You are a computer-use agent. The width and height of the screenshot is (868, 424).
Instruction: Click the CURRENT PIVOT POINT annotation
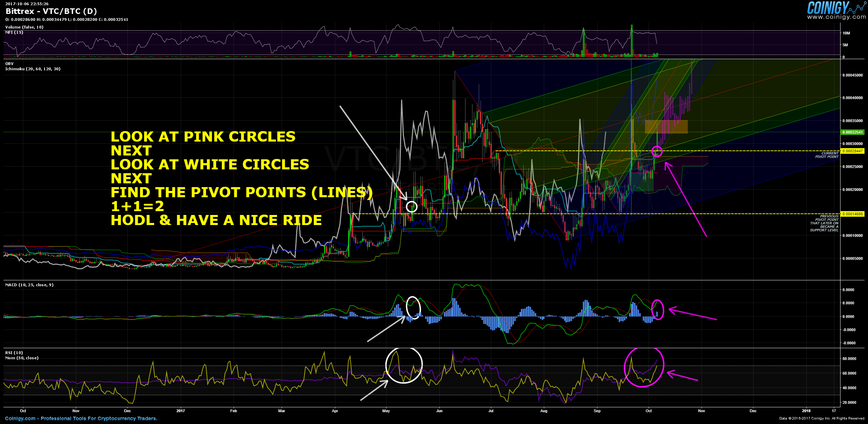click(x=827, y=155)
